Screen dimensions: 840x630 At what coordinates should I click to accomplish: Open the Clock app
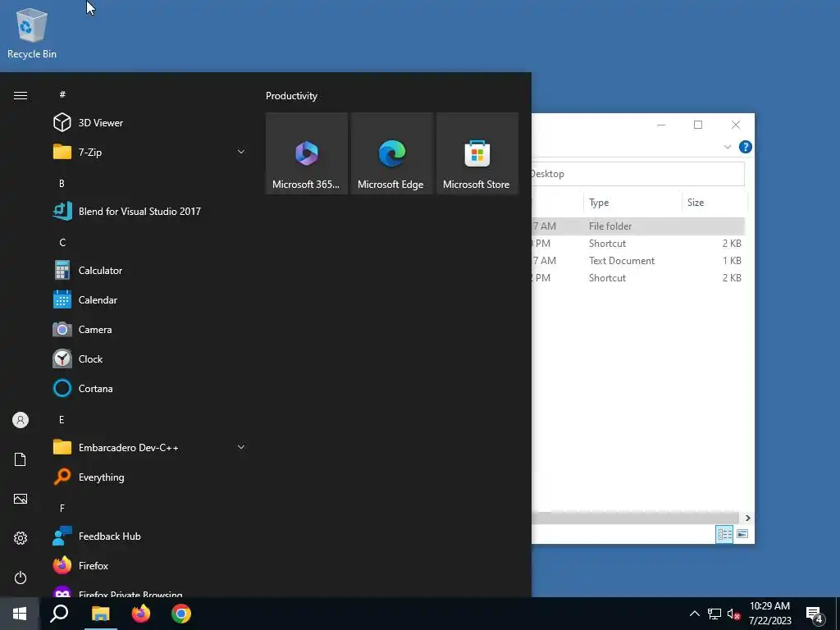(150, 358)
